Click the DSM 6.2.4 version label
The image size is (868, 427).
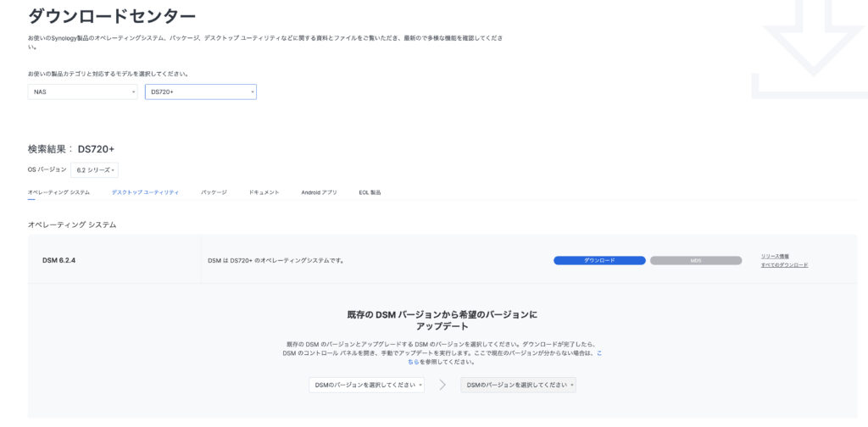tap(58, 260)
